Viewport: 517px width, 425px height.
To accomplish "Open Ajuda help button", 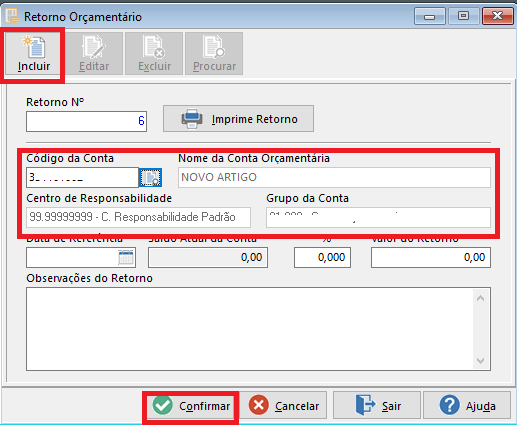I will point(467,406).
